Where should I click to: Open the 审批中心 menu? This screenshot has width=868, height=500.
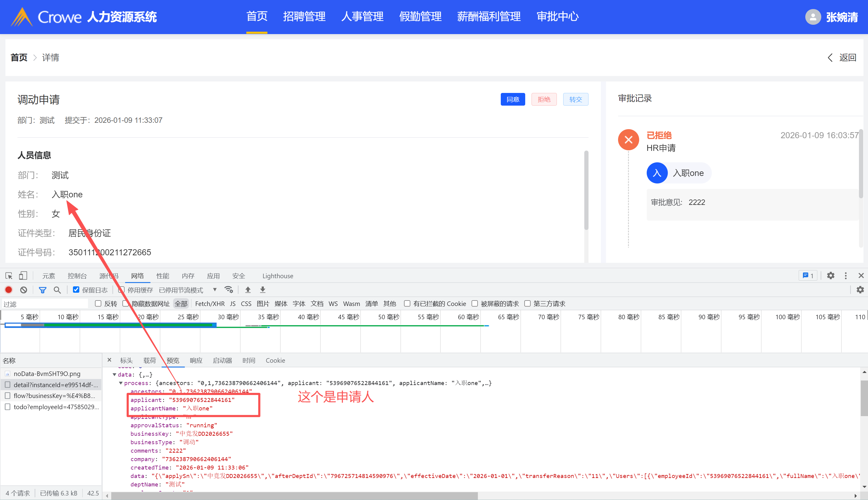[x=557, y=17]
